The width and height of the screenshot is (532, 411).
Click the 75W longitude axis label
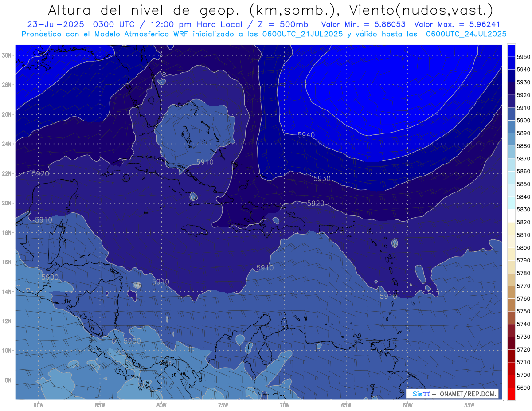[223, 405]
